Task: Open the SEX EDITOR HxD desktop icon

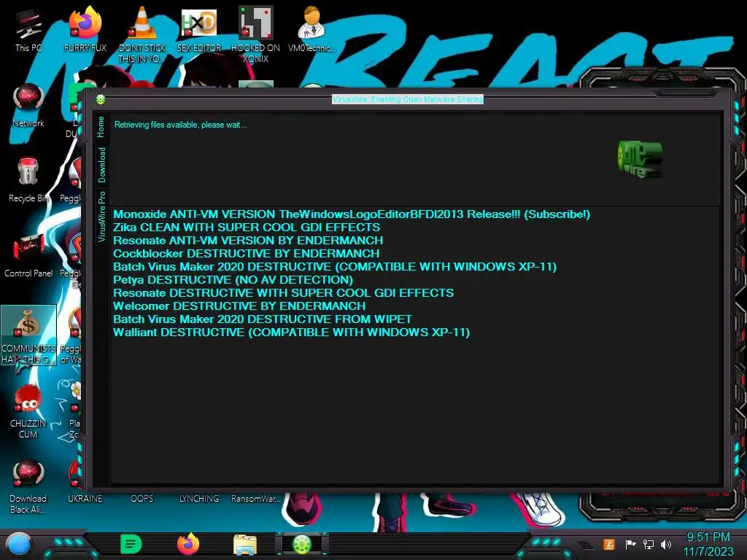Action: [199, 30]
